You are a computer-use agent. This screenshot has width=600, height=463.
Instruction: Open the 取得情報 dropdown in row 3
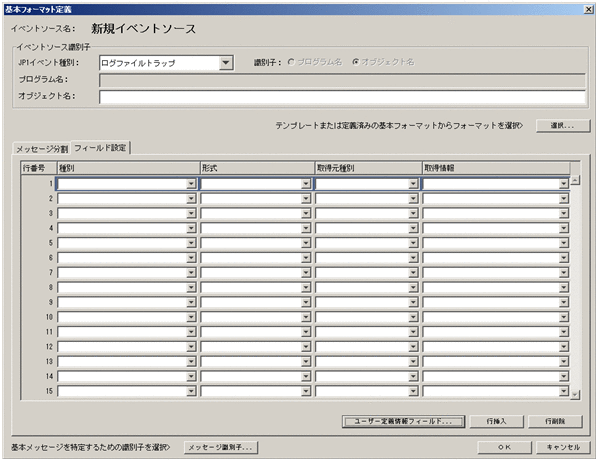pyautogui.click(x=563, y=213)
